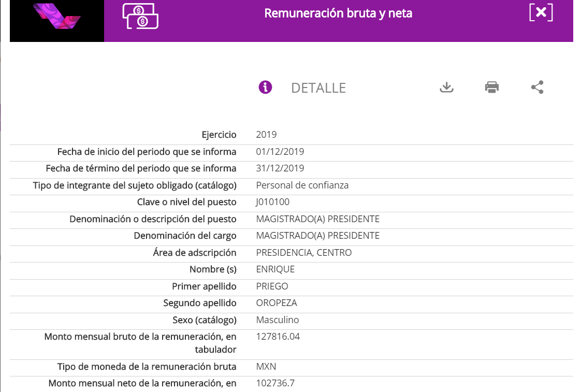Click the name ENRIQUE

point(275,269)
